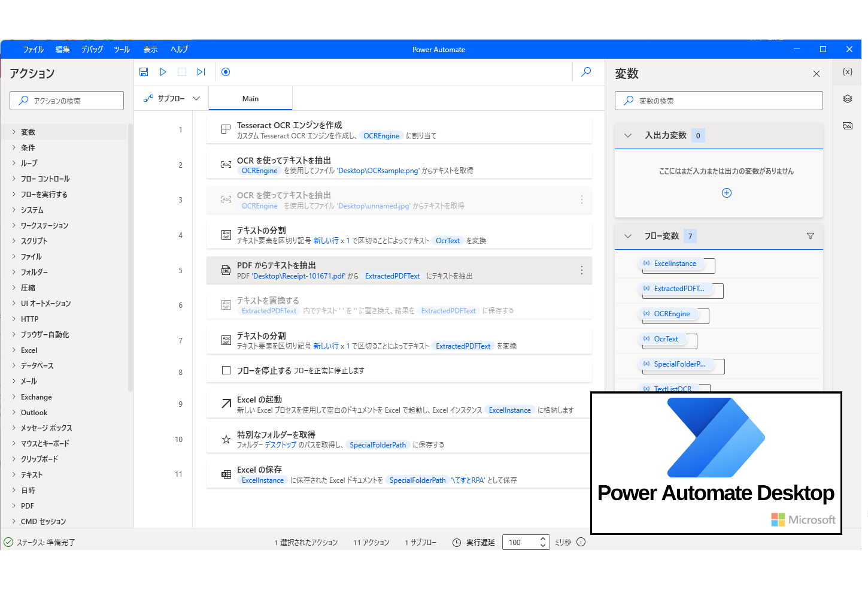Add input/output variable plus icon
The width and height of the screenshot is (868, 599).
727,193
